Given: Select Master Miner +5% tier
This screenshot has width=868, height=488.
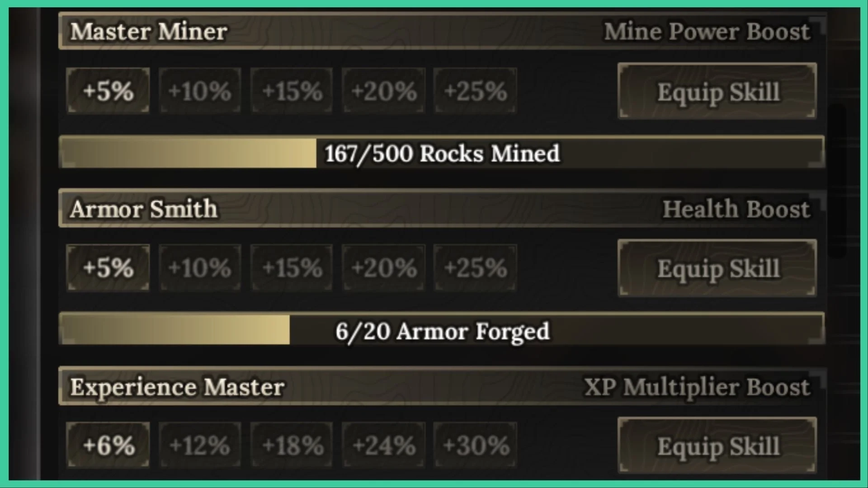Looking at the screenshot, I should tap(108, 90).
